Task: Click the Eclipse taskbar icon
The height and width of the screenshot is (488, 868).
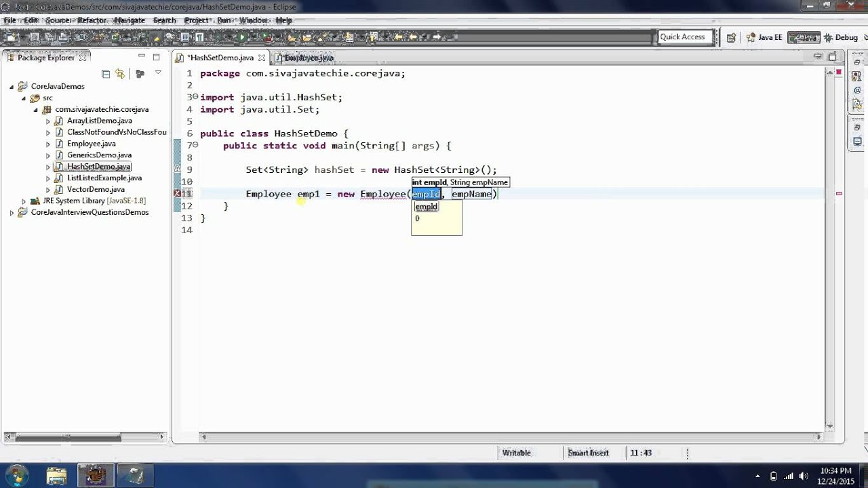Action: pos(94,475)
